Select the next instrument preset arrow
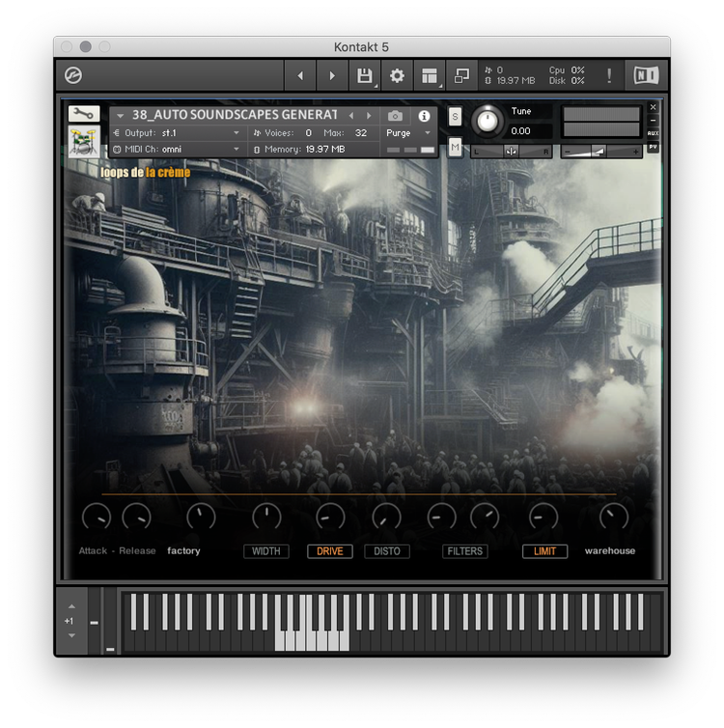Image resolution: width=724 pixels, height=728 pixels. [x=369, y=116]
